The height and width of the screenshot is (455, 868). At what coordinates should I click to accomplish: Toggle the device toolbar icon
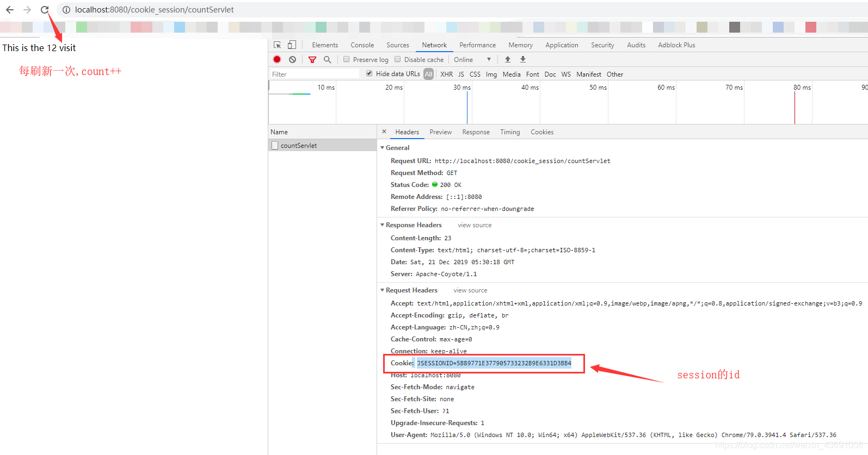pyautogui.click(x=292, y=45)
